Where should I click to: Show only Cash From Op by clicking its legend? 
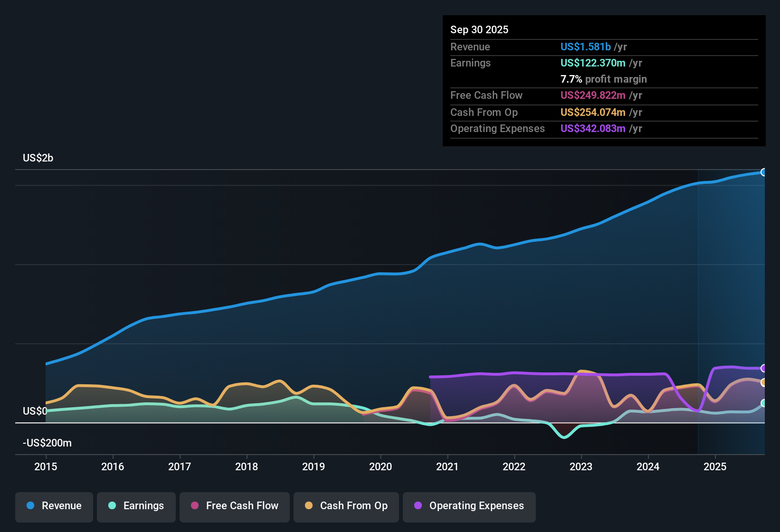point(346,506)
